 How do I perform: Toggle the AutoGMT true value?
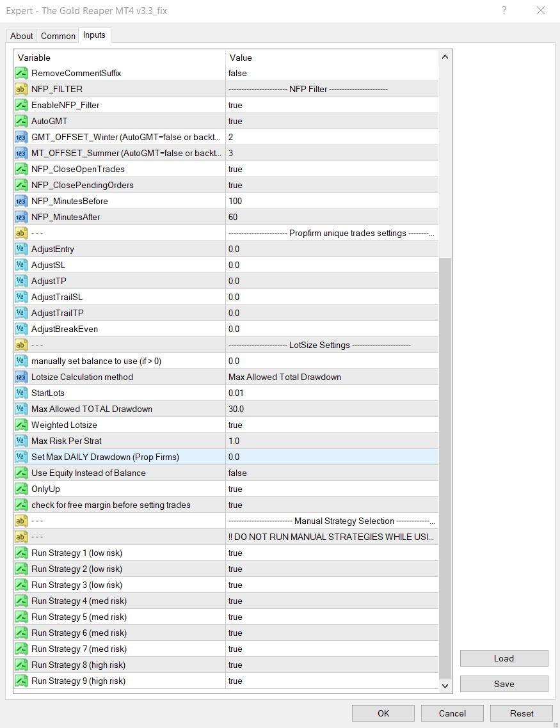point(332,121)
